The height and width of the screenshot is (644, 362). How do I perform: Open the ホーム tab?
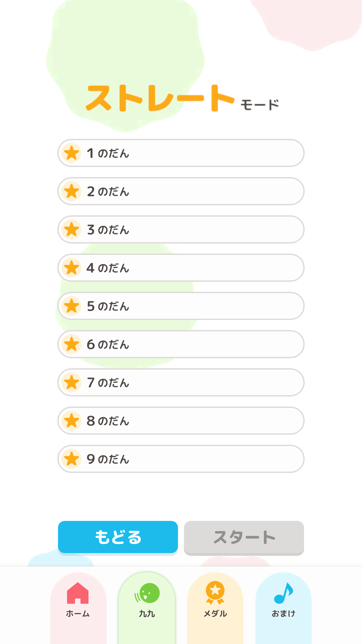tap(78, 614)
